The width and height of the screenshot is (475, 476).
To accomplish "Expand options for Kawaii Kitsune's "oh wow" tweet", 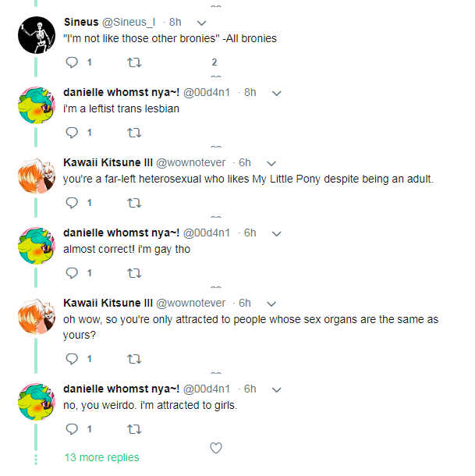I will [x=271, y=304].
